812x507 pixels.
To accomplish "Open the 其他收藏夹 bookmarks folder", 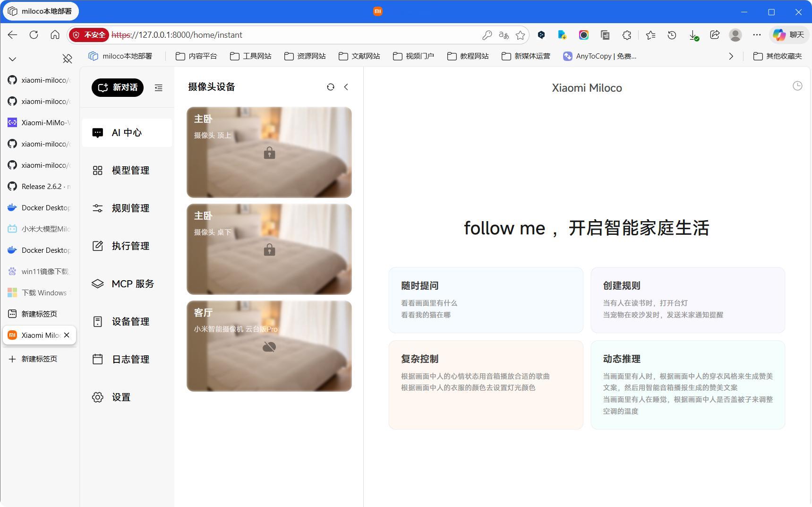I will click(x=778, y=56).
